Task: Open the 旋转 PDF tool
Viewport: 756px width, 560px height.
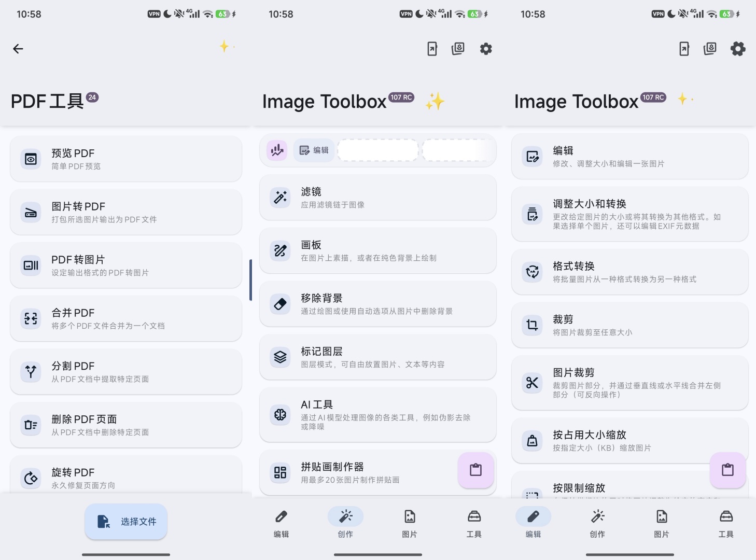Action: [x=126, y=474]
